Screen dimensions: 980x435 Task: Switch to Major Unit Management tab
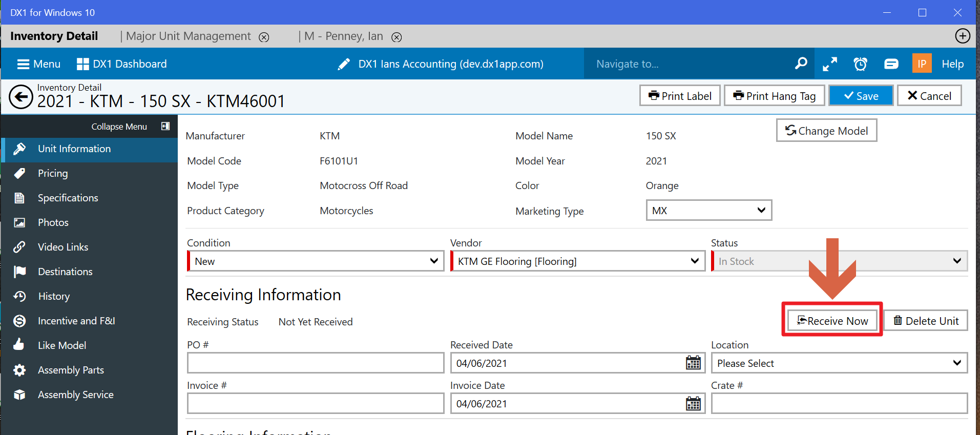click(189, 36)
